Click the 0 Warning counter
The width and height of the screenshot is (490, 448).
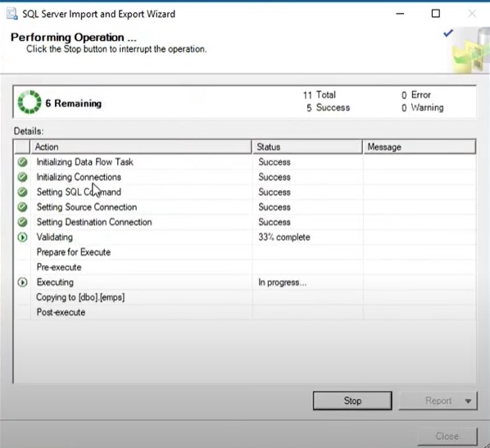point(422,107)
